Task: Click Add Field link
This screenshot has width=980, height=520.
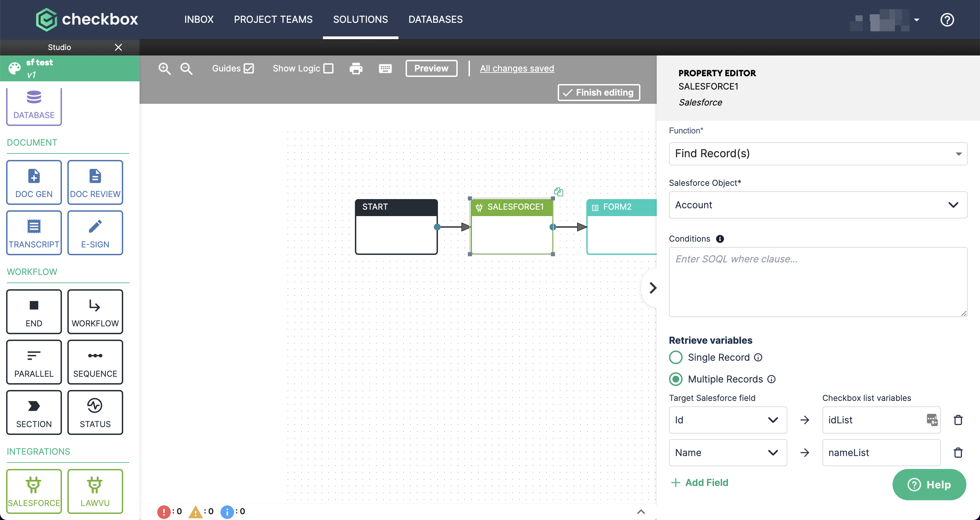Action: (x=700, y=483)
